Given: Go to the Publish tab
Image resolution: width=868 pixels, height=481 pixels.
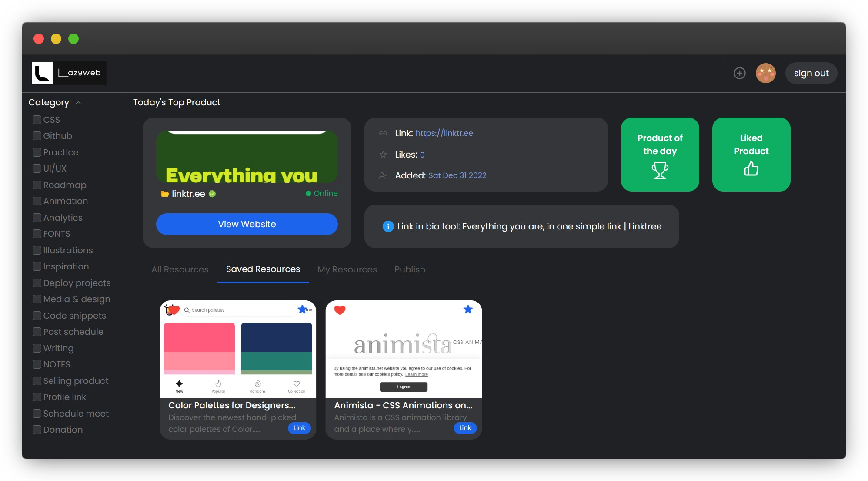Looking at the screenshot, I should [x=410, y=269].
